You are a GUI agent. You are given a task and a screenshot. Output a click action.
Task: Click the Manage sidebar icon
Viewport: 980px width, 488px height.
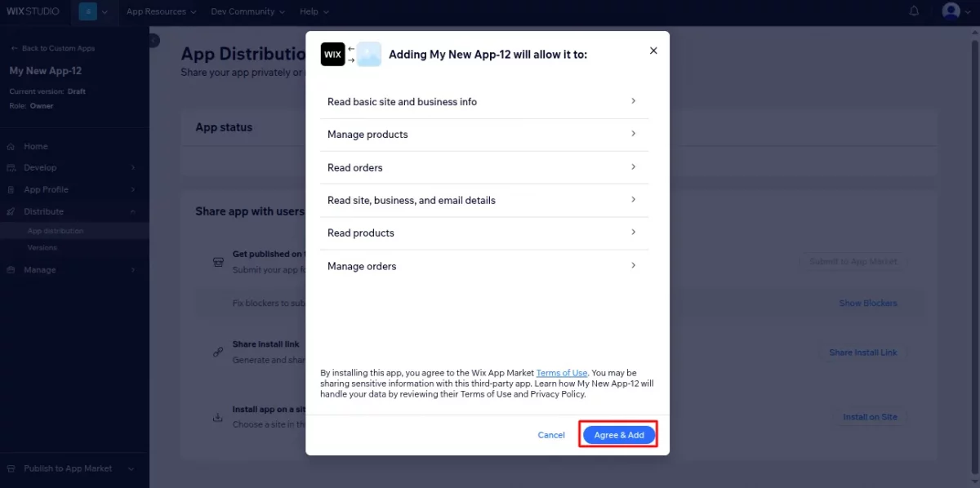11,269
